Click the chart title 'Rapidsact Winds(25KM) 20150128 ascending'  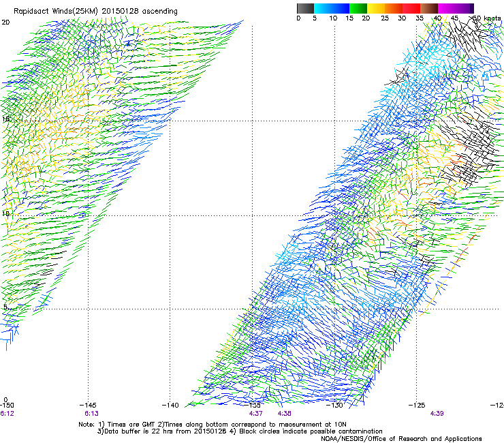pyautogui.click(x=95, y=12)
